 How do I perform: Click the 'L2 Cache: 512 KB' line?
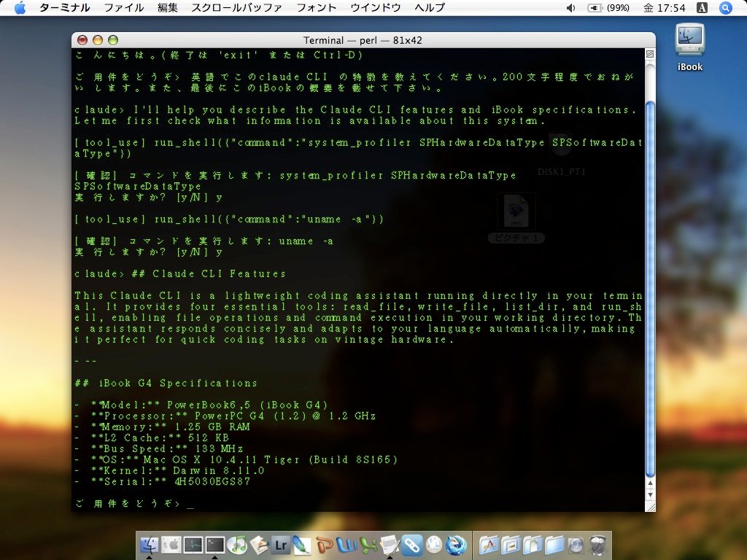coord(152,438)
